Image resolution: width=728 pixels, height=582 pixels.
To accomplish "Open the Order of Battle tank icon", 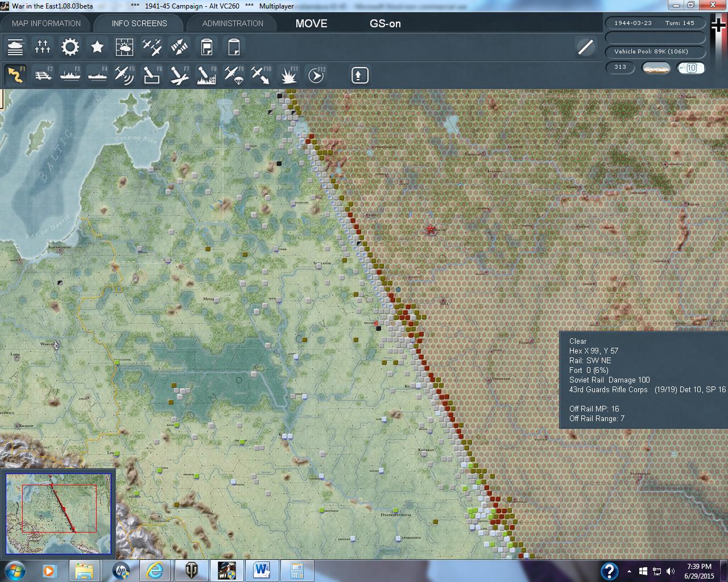I will tap(15, 47).
